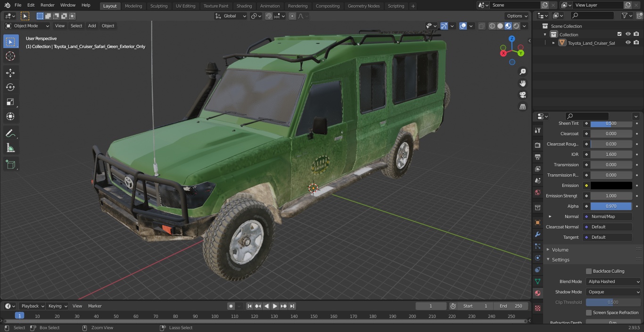Click the pan view hand icon
The width and height of the screenshot is (644, 332).
point(522,83)
